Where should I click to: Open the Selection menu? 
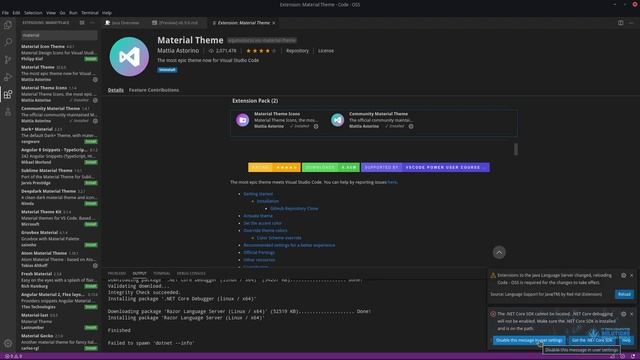click(33, 13)
